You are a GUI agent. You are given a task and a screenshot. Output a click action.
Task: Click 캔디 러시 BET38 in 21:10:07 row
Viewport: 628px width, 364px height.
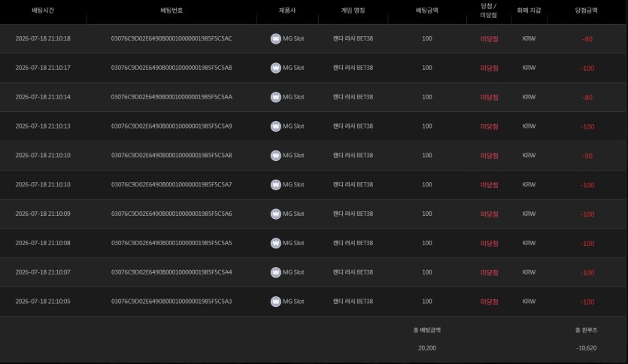(x=353, y=272)
